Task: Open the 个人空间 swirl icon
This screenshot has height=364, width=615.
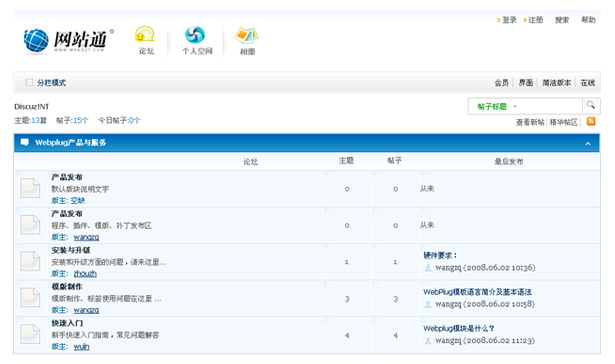Action: (195, 35)
